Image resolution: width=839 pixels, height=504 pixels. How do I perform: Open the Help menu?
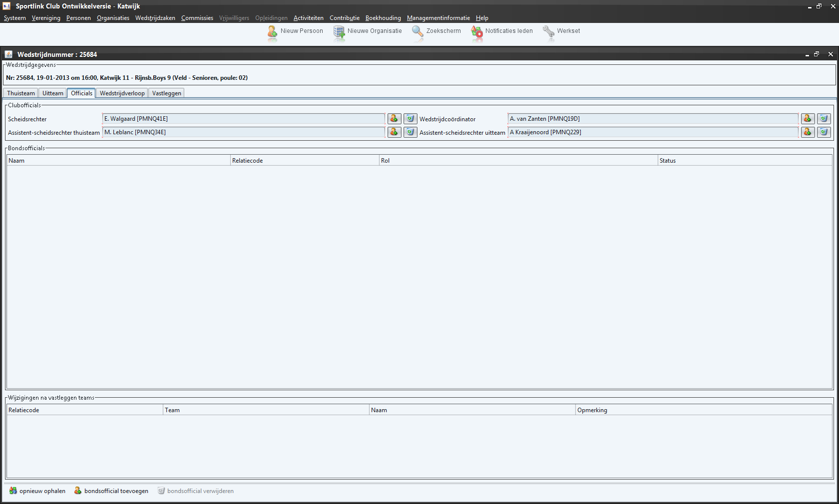pos(482,18)
